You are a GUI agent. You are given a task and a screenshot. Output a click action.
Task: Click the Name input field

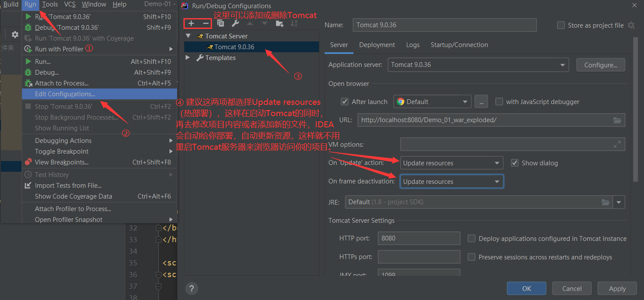(x=445, y=25)
